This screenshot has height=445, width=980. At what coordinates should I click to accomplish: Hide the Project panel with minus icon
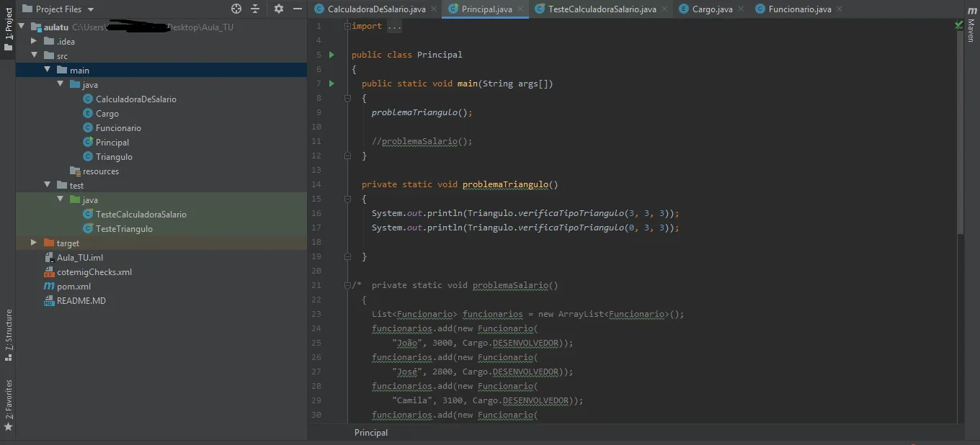(297, 9)
